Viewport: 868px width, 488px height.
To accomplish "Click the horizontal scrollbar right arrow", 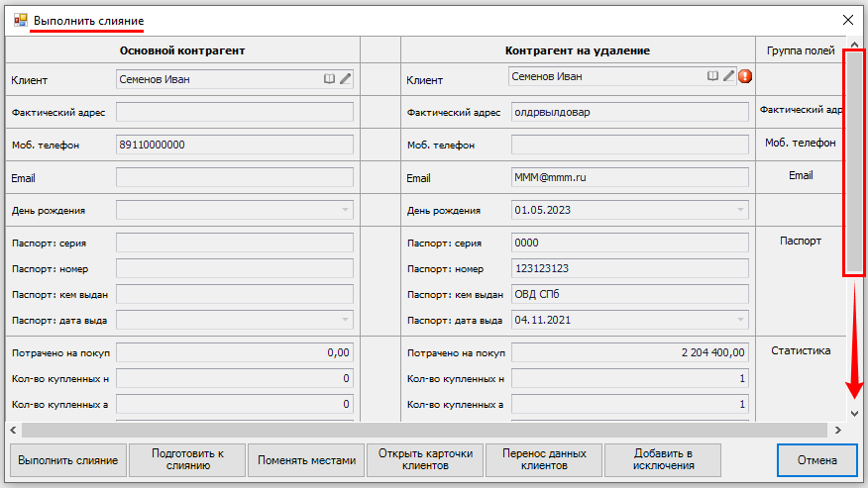I will tap(838, 431).
